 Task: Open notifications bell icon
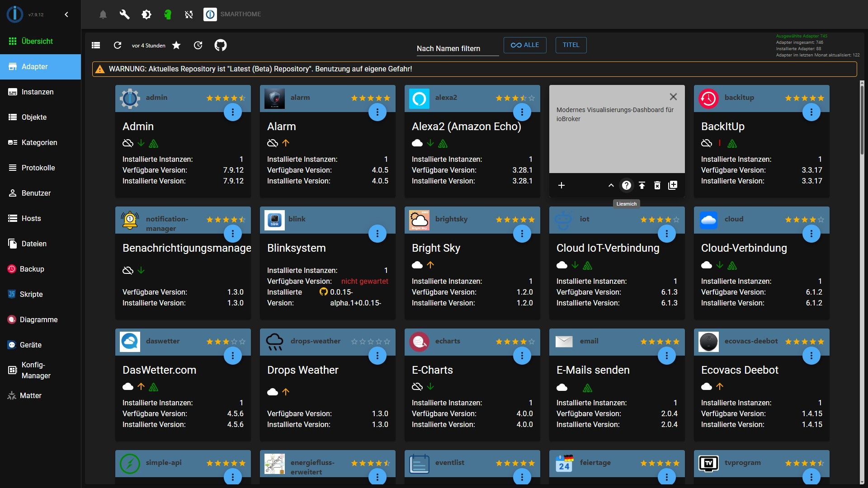103,14
